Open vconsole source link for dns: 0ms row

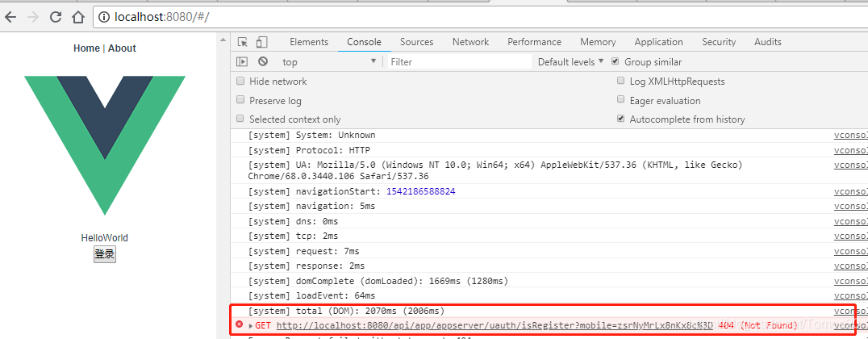click(x=851, y=221)
